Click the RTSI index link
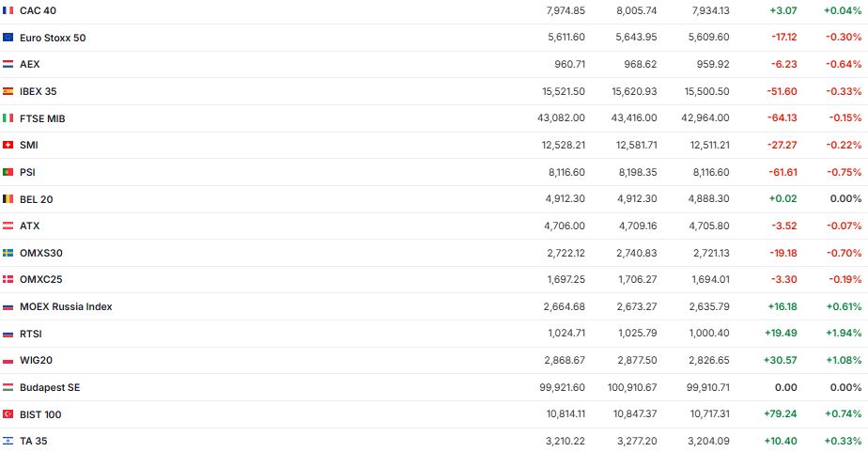This screenshot has height=452, width=868. pos(31,334)
